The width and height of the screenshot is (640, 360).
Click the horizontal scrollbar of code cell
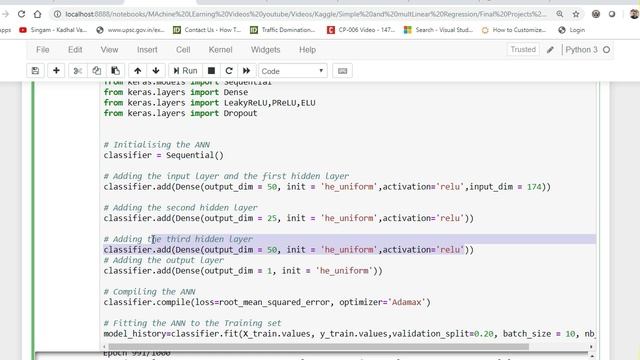point(318,347)
